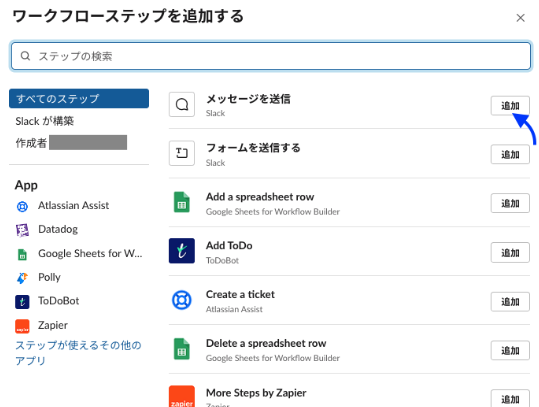The width and height of the screenshot is (539, 407).
Task: Click the Datadog icon in App sidebar
Action: coord(22,230)
